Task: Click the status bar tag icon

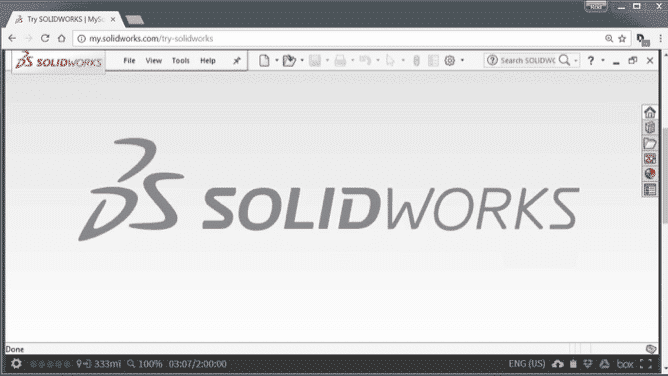Action: 651,349
